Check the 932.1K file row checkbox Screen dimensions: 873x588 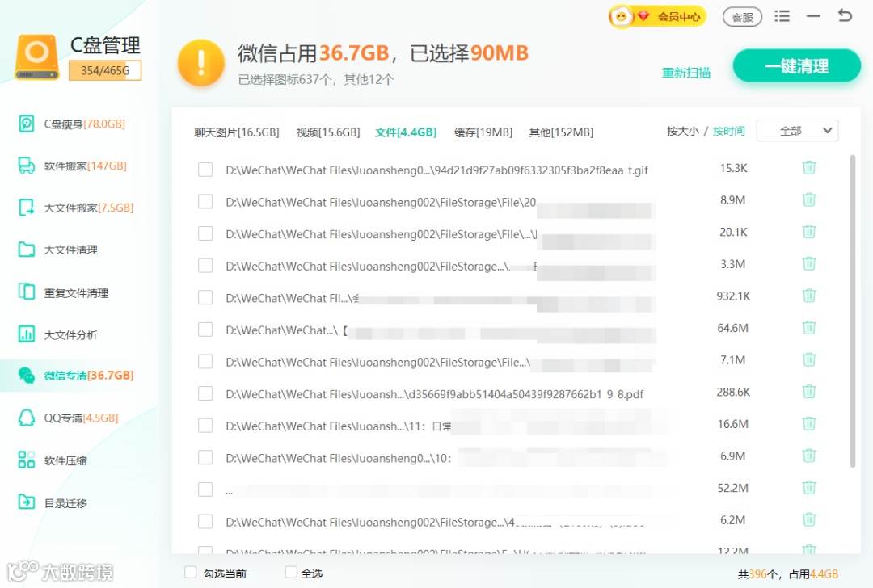pos(205,297)
